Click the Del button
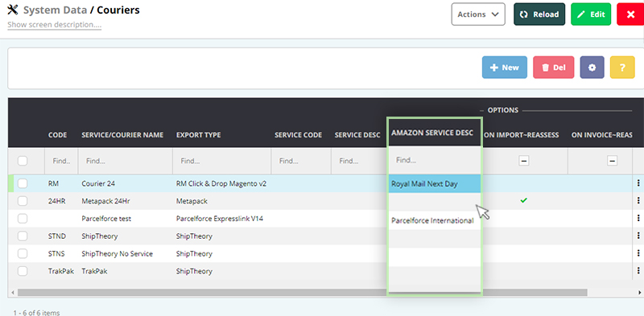The height and width of the screenshot is (316, 644). pyautogui.click(x=553, y=68)
